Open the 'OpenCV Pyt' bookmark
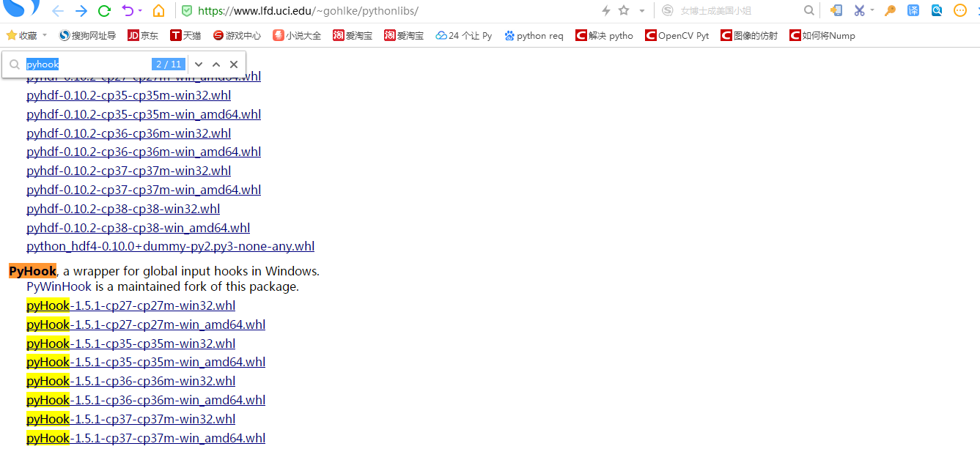The height and width of the screenshot is (449, 980). tap(677, 35)
